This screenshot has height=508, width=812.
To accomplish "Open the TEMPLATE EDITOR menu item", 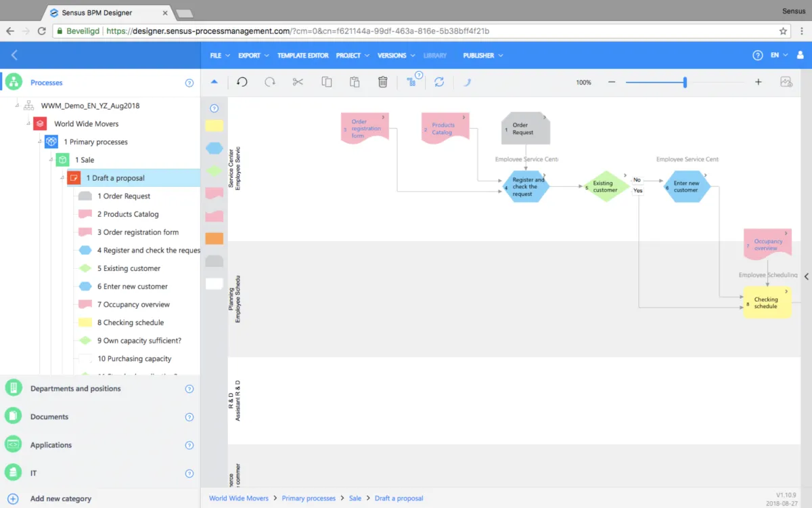I will pos(302,56).
